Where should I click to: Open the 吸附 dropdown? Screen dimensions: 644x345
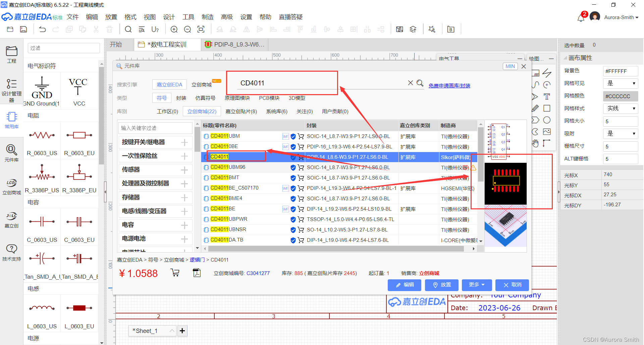pos(620,134)
